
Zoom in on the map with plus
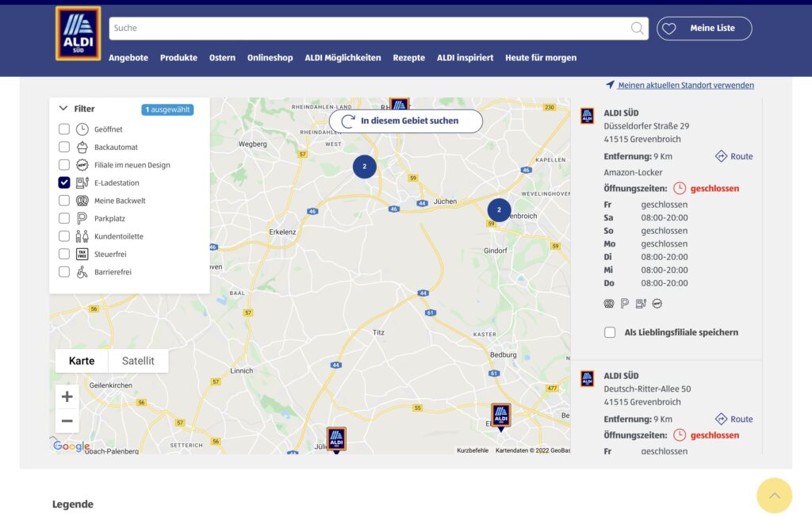coord(67,396)
